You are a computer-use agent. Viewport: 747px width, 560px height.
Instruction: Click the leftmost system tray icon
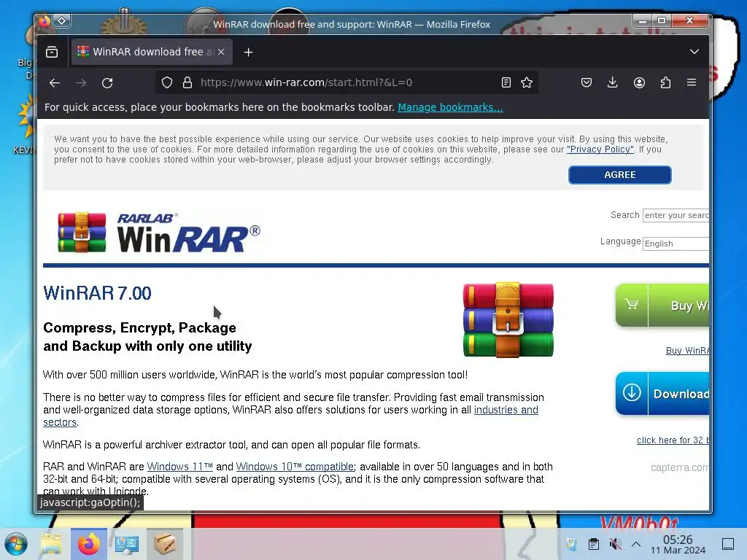[572, 544]
